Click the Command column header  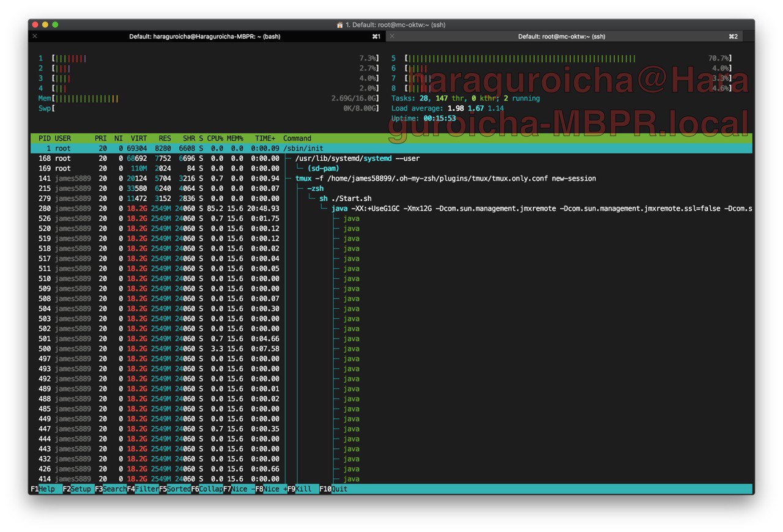[297, 139]
